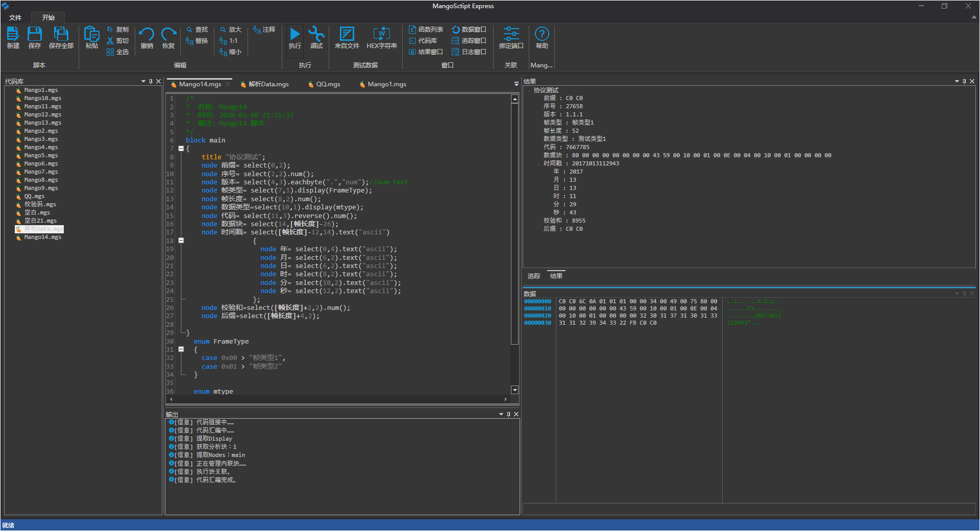This screenshot has width=980, height=531.
Task: Click the 缩小 (Zoom out) button
Action: 231,52
